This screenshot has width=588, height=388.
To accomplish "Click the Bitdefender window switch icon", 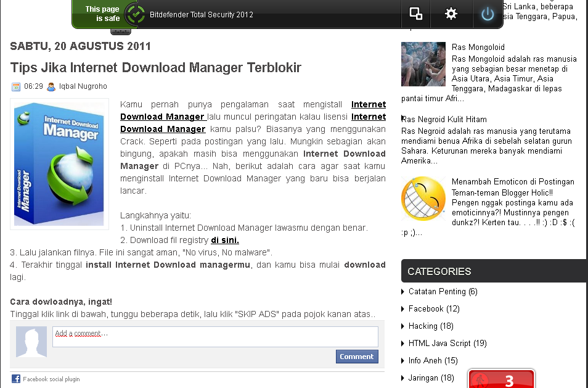I will point(415,14).
